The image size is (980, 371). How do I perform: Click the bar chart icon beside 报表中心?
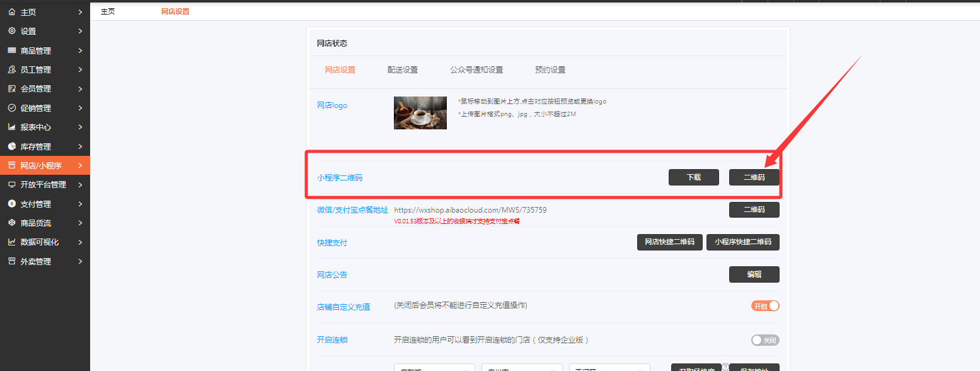point(11,127)
